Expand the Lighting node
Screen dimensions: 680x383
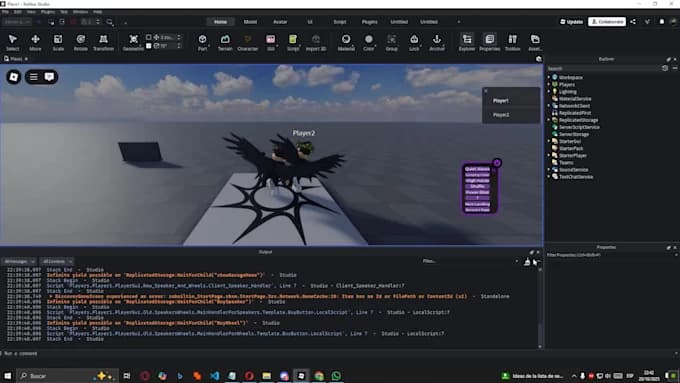[549, 92]
